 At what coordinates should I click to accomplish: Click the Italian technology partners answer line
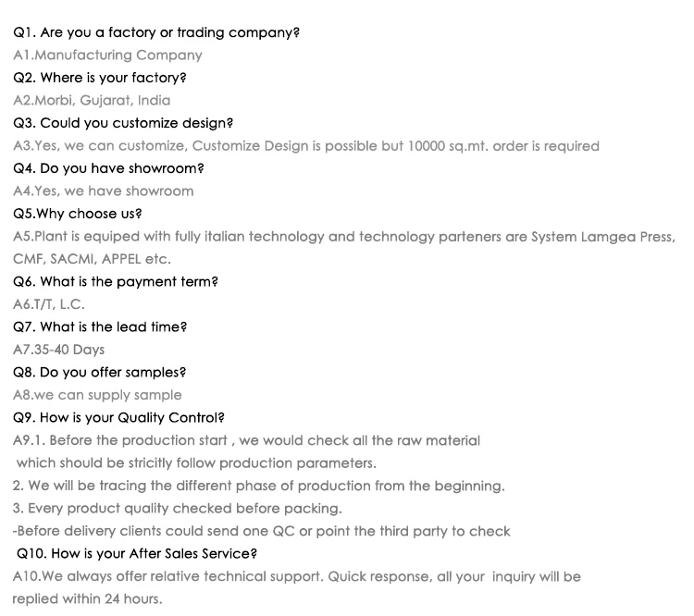pyautogui.click(x=344, y=236)
